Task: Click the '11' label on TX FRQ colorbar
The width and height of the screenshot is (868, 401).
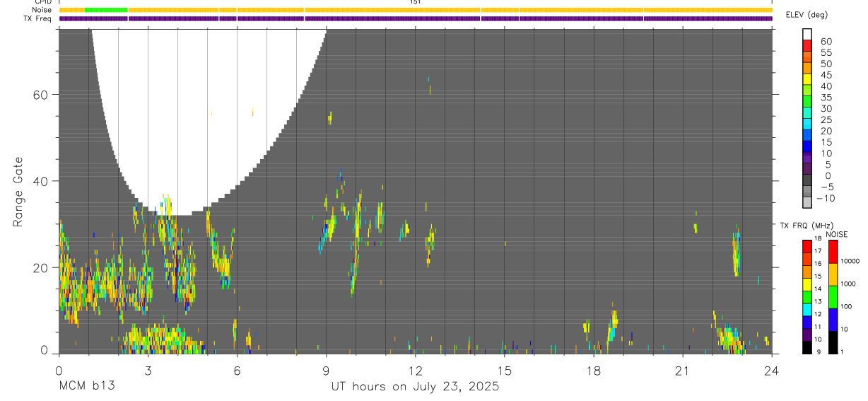Action: click(817, 327)
